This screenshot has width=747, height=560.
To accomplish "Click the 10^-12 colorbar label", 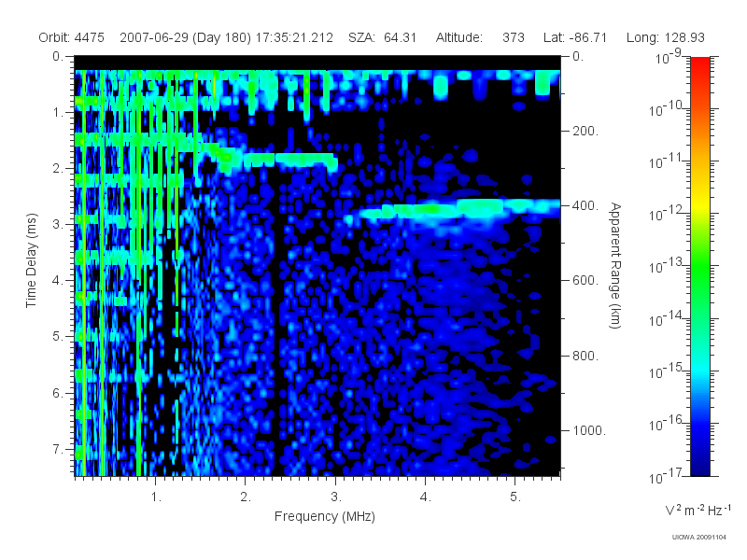I will point(668,214).
